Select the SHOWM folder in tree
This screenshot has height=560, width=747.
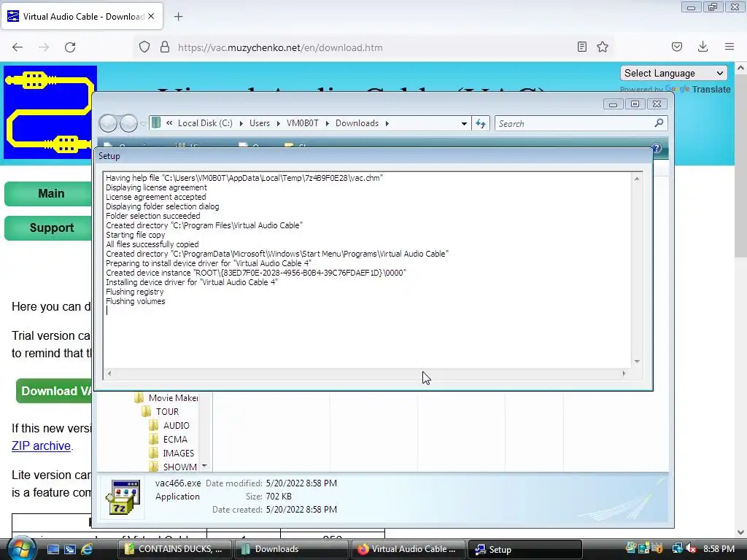[172, 467]
